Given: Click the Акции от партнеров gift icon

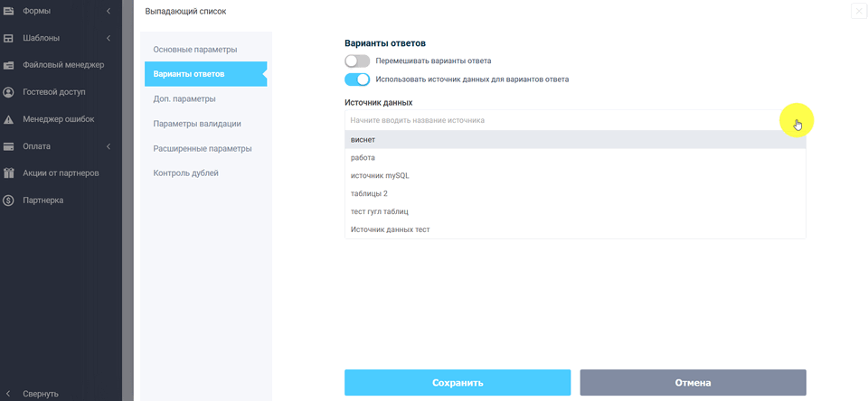Looking at the screenshot, I should coord(8,173).
